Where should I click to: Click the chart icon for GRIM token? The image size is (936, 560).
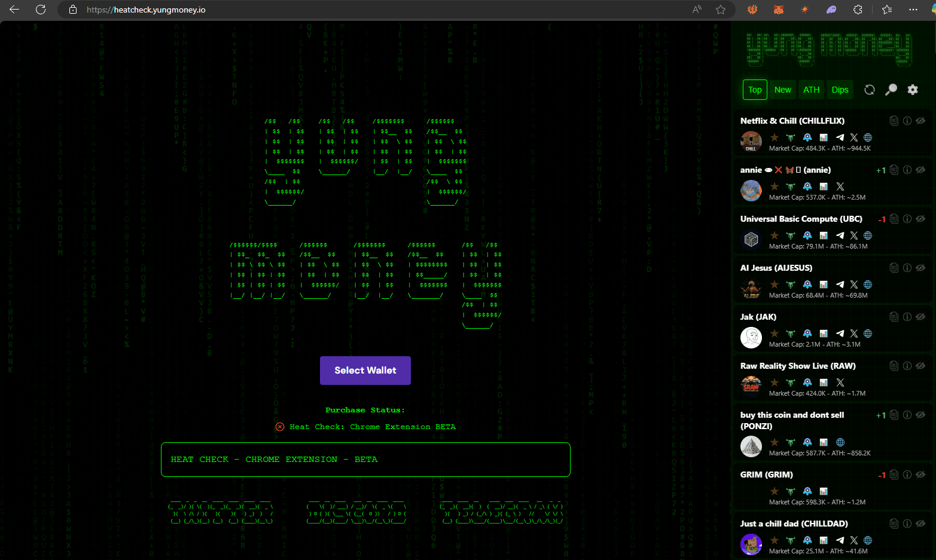click(x=824, y=491)
